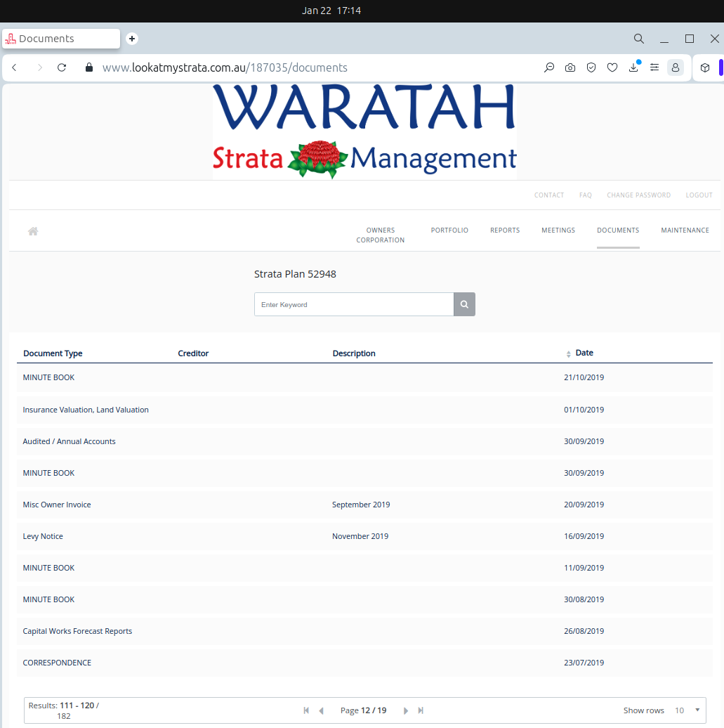
Task: Sort by Document Type column header
Action: (x=53, y=353)
